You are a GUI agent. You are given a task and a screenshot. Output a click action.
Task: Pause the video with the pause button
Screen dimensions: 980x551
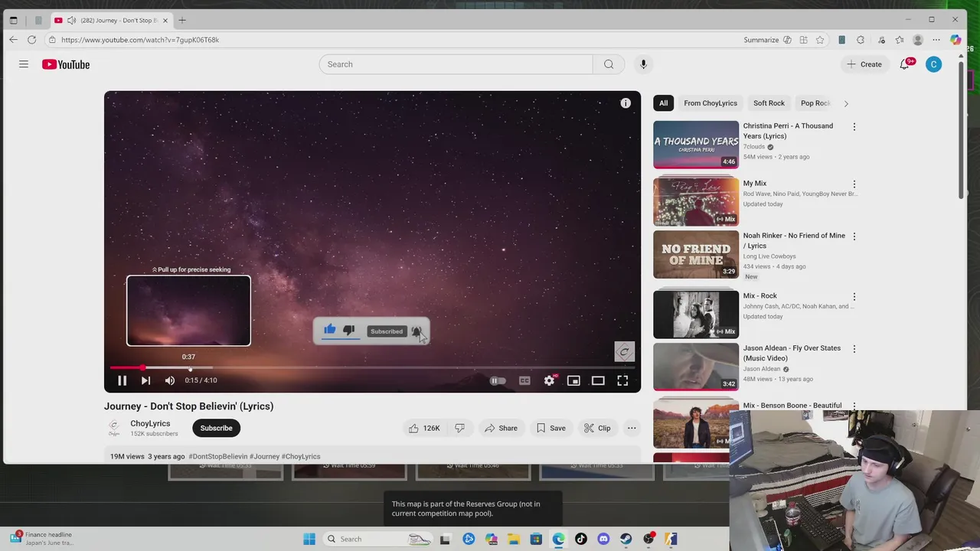coord(122,380)
